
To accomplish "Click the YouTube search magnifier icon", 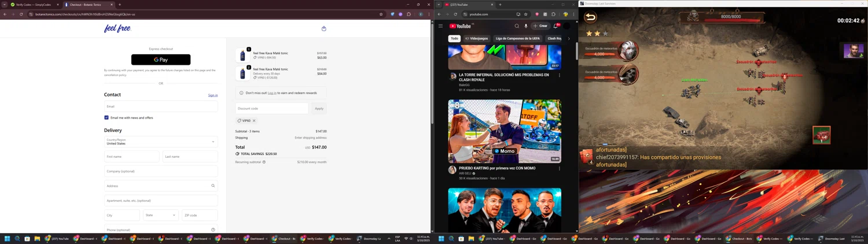I will 517,26.
